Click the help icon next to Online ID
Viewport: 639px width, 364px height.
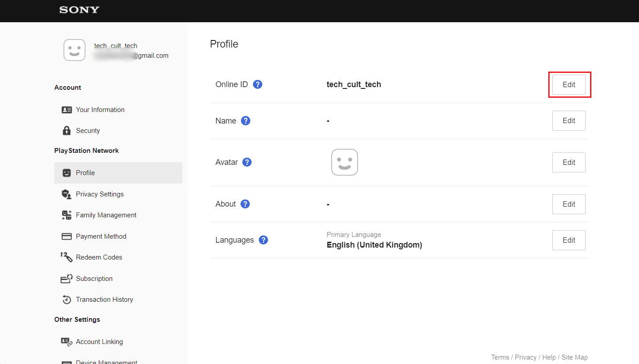pos(257,84)
